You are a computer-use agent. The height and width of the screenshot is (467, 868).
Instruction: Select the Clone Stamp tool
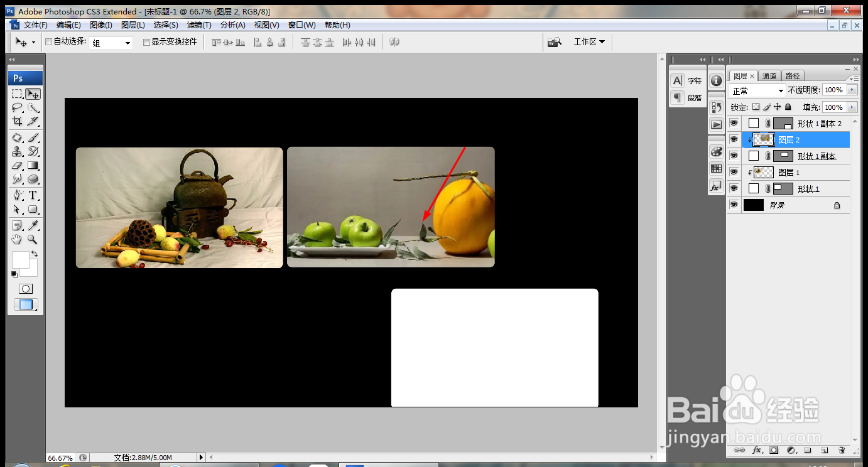[x=18, y=151]
